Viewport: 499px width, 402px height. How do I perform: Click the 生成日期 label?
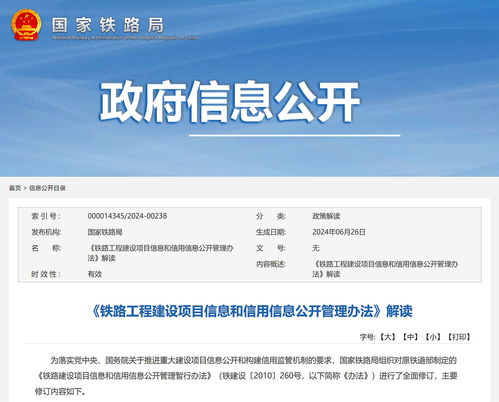tap(271, 232)
